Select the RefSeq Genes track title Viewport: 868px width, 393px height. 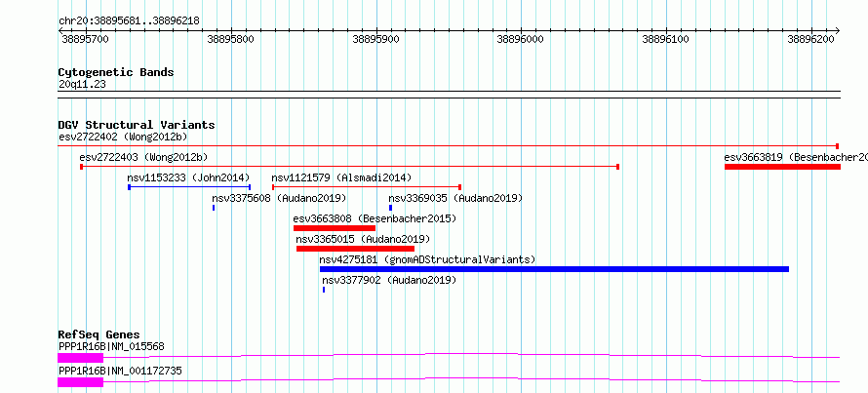[x=99, y=334]
